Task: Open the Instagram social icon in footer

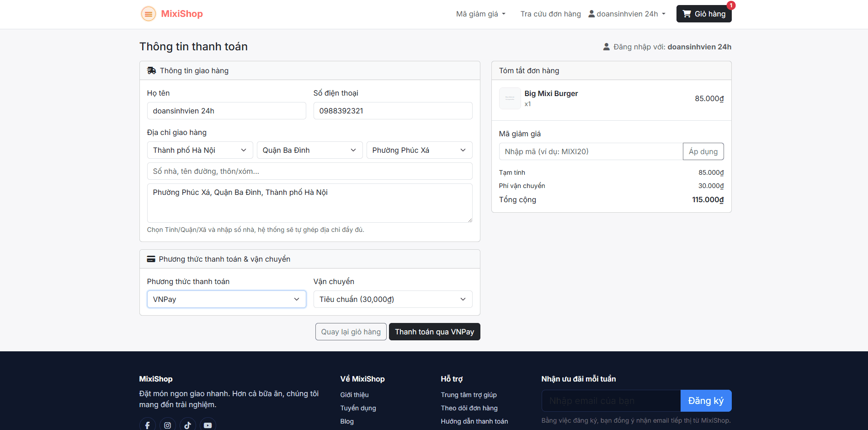Action: 167,425
